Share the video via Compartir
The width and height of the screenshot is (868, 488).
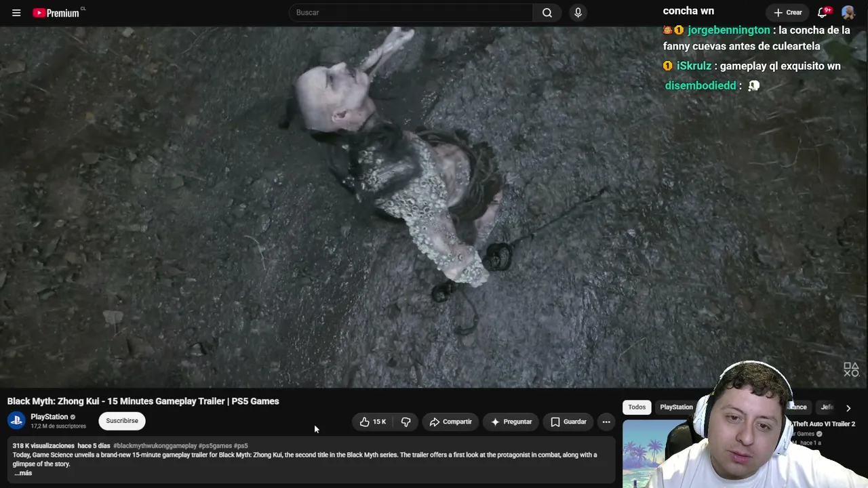450,422
